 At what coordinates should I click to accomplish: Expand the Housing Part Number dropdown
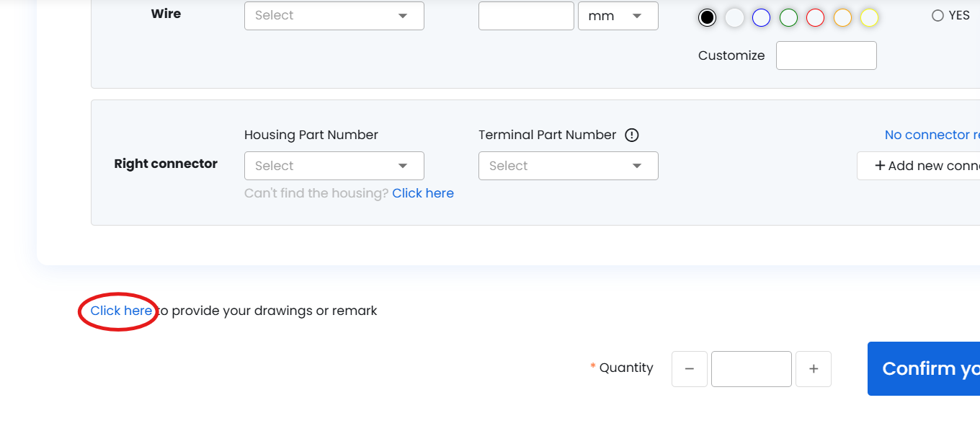click(x=334, y=166)
